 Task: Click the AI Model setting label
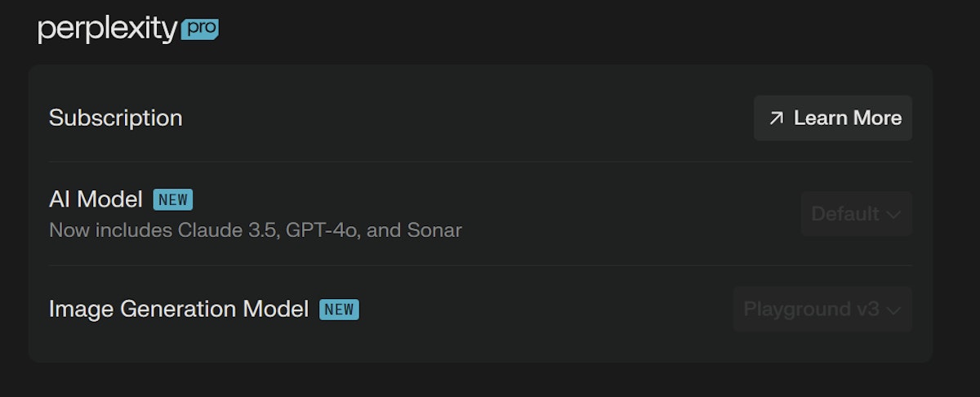pyautogui.click(x=96, y=199)
